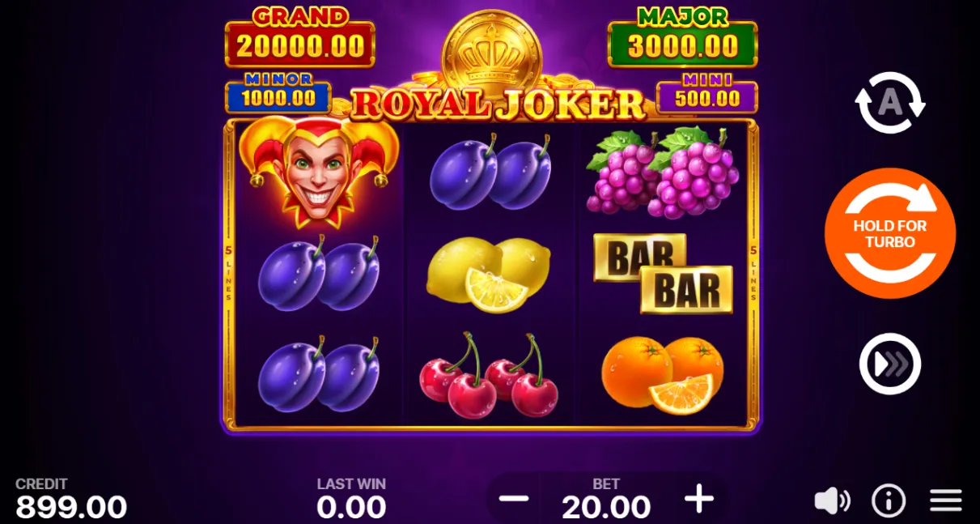
Task: Click the grapes symbol on third reel
Action: tap(663, 173)
